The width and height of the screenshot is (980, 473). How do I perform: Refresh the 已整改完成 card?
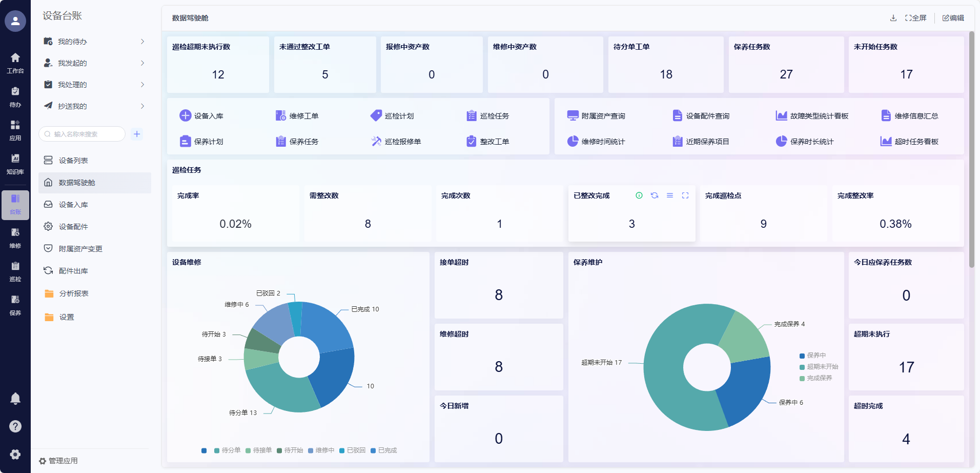[x=655, y=195]
